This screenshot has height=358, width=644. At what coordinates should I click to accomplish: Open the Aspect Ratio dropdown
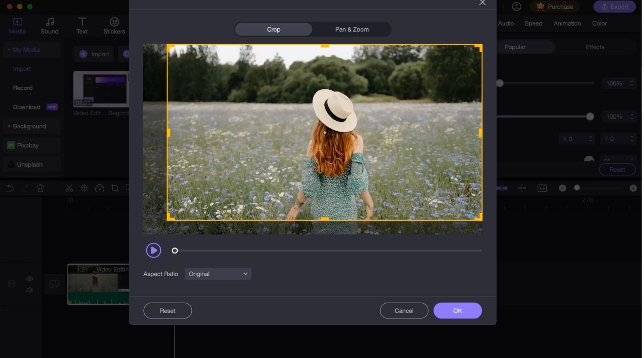(x=218, y=274)
